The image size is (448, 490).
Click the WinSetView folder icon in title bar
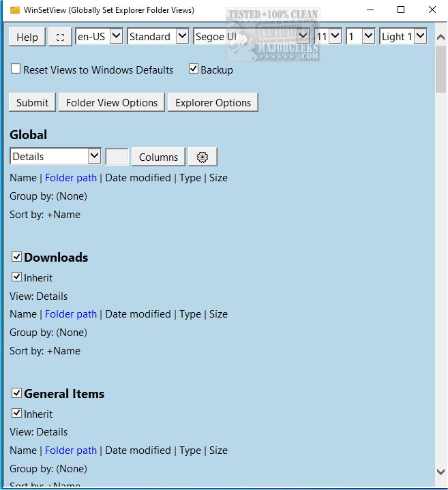point(14,10)
